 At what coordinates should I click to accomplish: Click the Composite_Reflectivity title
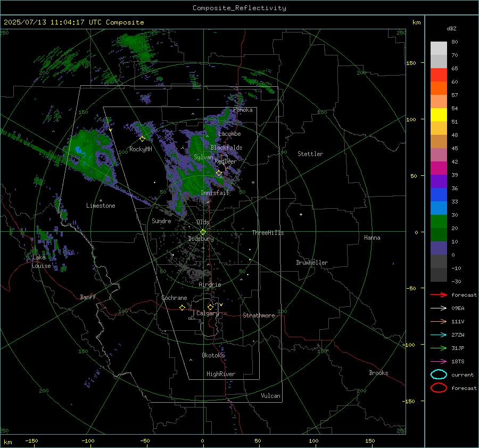[x=240, y=8]
